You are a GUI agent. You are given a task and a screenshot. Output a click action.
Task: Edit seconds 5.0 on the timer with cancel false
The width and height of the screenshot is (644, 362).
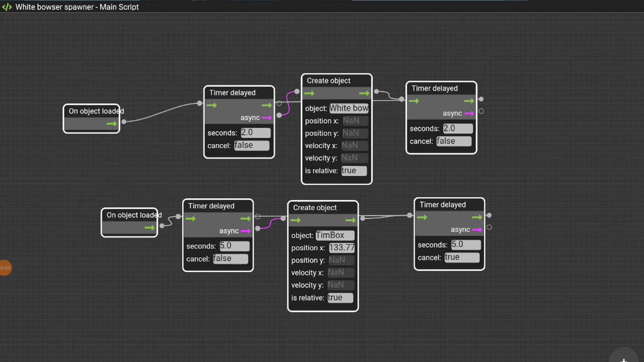click(234, 246)
